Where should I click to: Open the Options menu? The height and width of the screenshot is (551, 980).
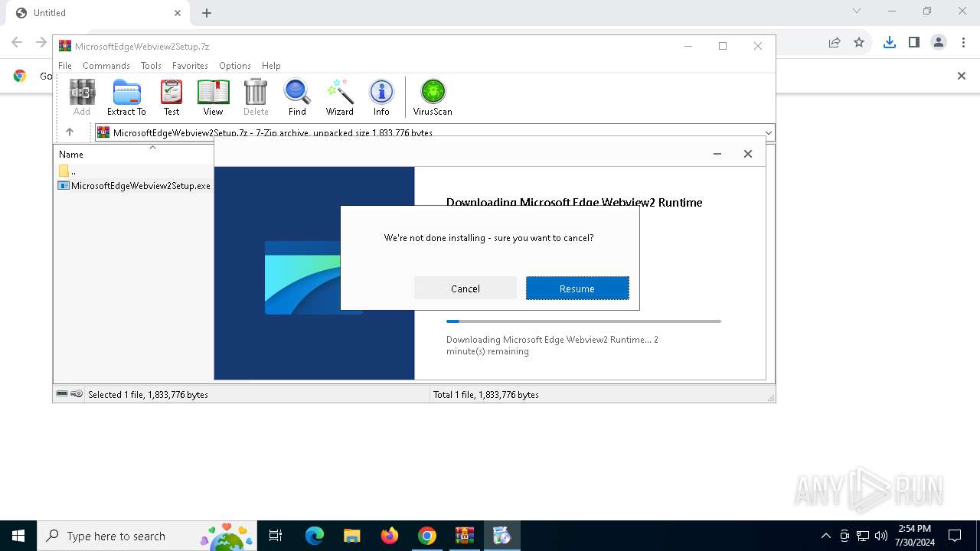235,66
